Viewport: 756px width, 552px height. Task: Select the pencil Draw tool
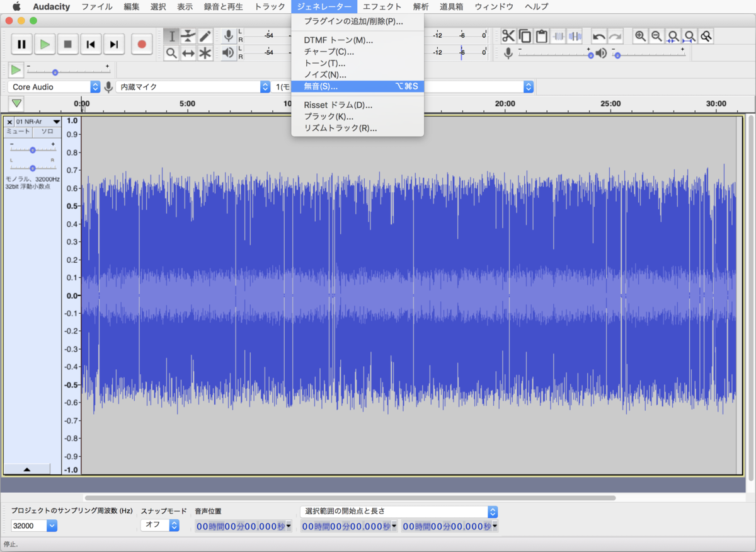point(205,37)
